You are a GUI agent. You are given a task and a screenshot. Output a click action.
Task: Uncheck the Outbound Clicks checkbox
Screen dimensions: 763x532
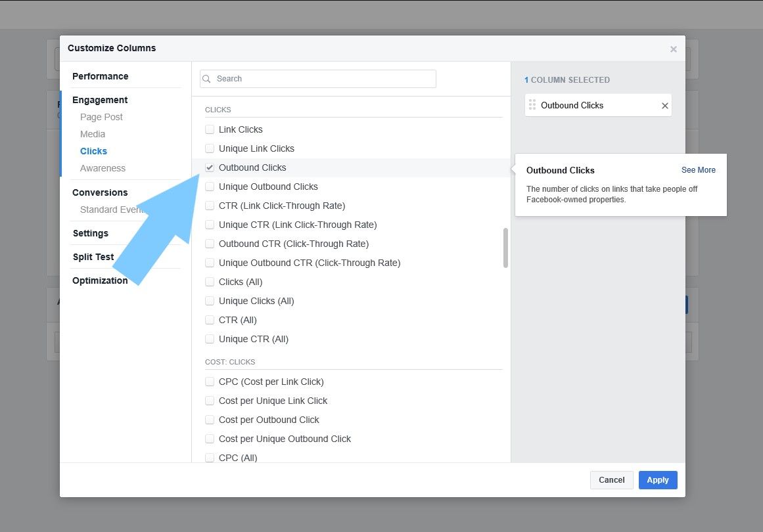(210, 167)
